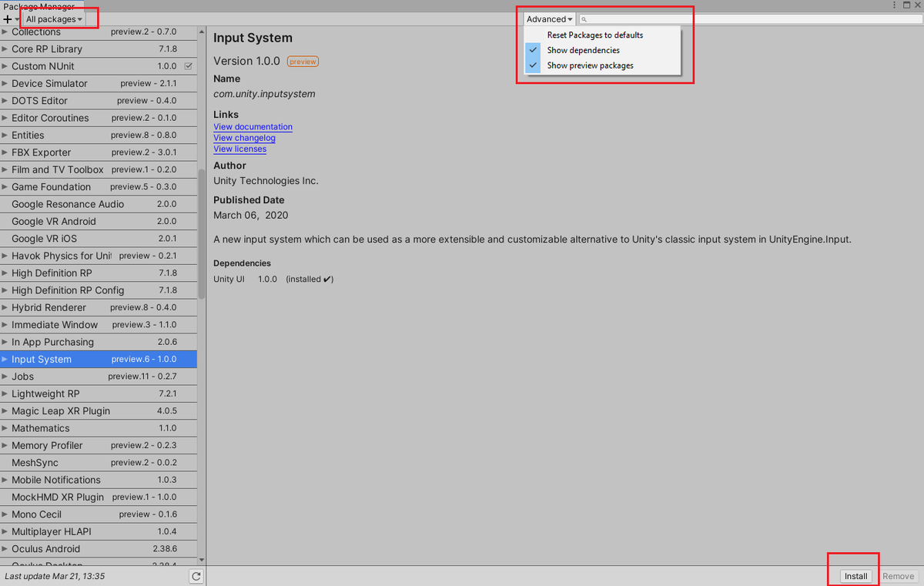Image resolution: width=924 pixels, height=586 pixels.
Task: Click the com.unity.inputsystem package name
Action: pos(264,94)
